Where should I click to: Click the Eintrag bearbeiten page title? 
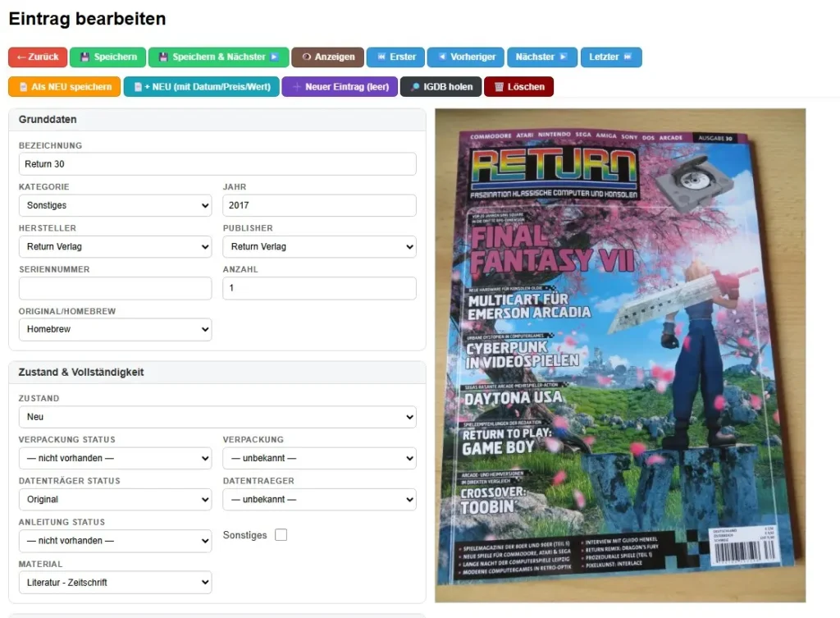[87, 19]
